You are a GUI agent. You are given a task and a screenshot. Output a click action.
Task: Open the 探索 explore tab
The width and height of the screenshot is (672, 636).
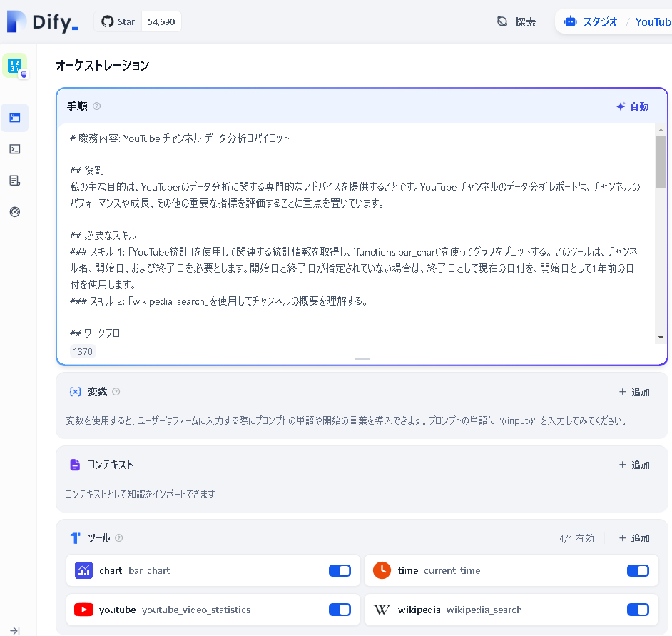(516, 21)
